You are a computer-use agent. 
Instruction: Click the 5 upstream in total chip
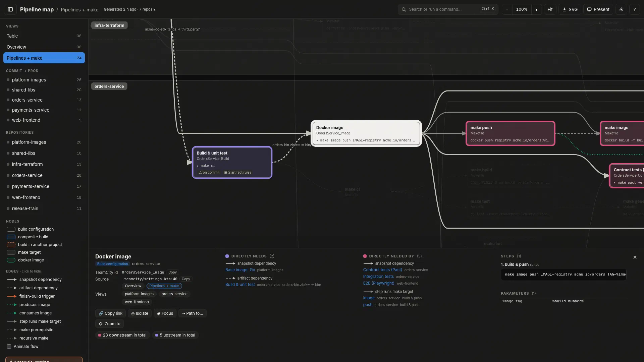click(x=175, y=335)
